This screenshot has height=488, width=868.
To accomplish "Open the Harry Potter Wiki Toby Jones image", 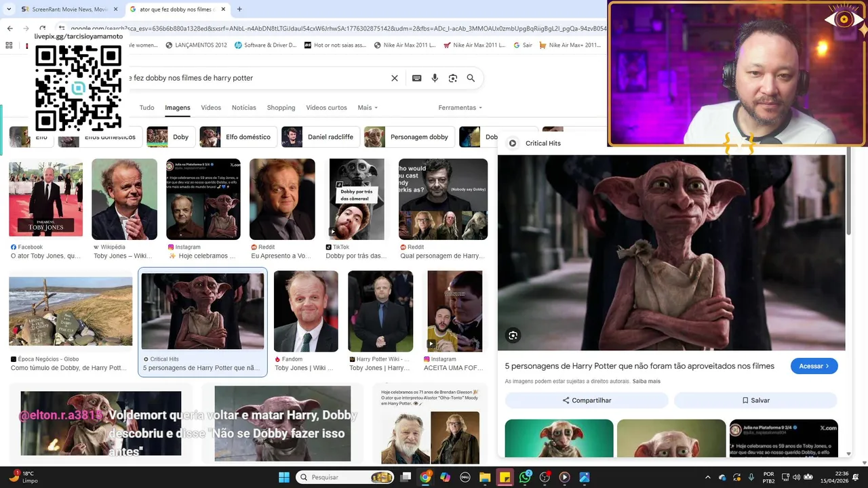I will click(x=380, y=311).
